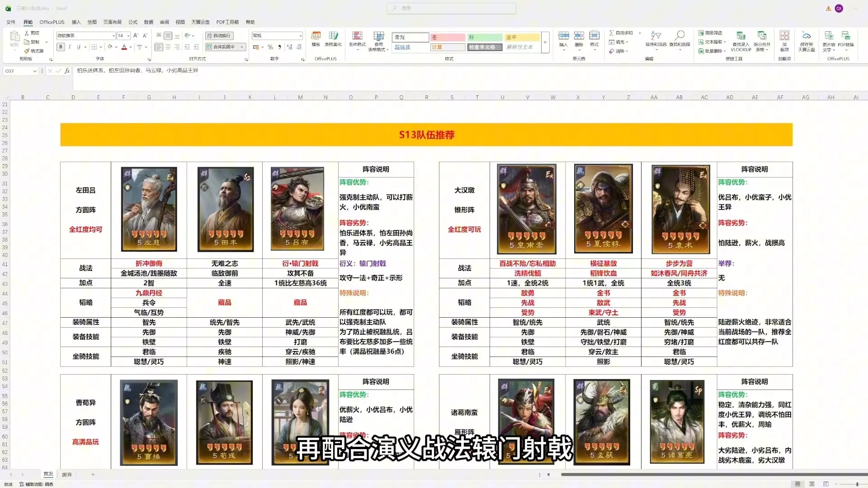Open the conditional formatting icon

[x=357, y=36]
